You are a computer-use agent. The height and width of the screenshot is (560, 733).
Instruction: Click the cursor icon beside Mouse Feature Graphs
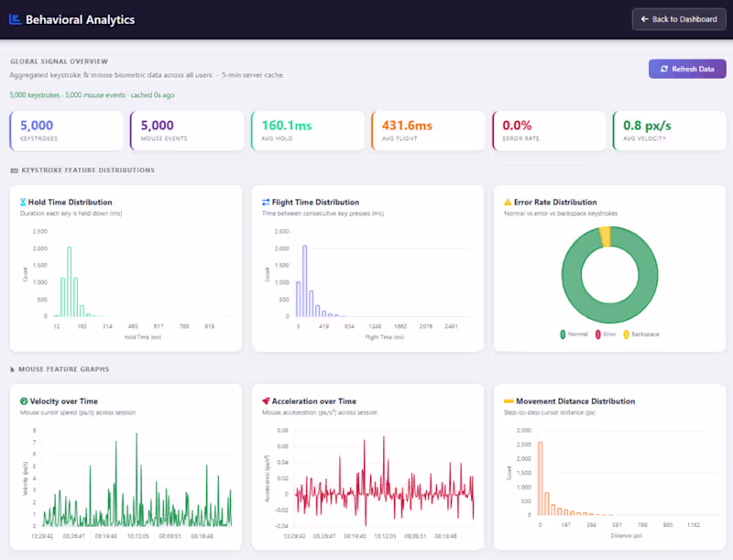(12, 369)
